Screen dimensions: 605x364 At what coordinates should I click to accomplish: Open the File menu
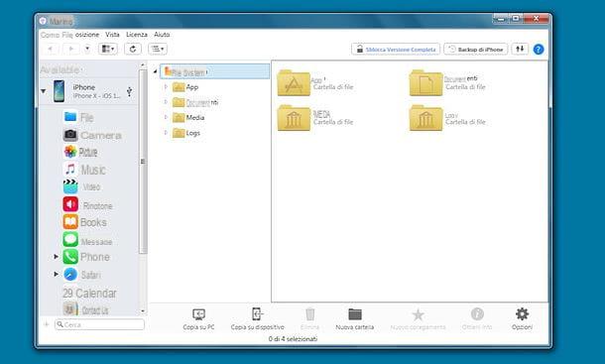click(x=67, y=35)
